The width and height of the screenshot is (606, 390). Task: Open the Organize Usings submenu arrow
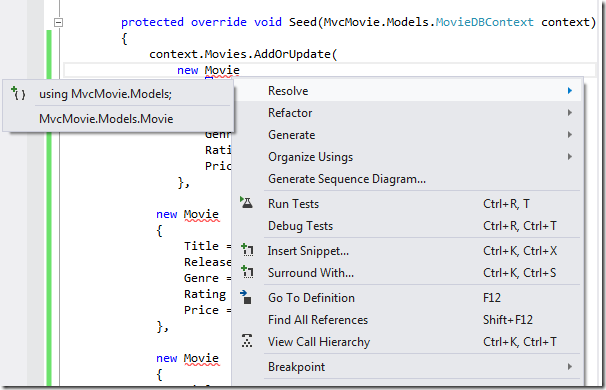(570, 157)
